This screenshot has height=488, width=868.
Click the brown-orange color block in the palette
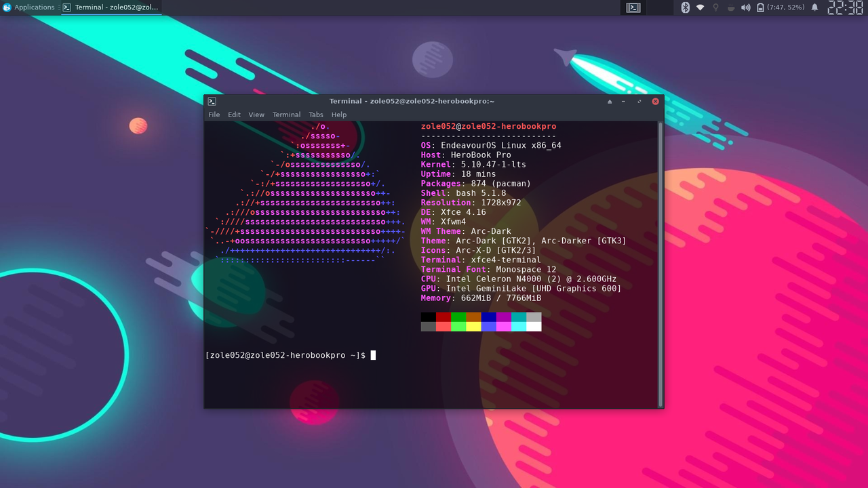point(474,317)
